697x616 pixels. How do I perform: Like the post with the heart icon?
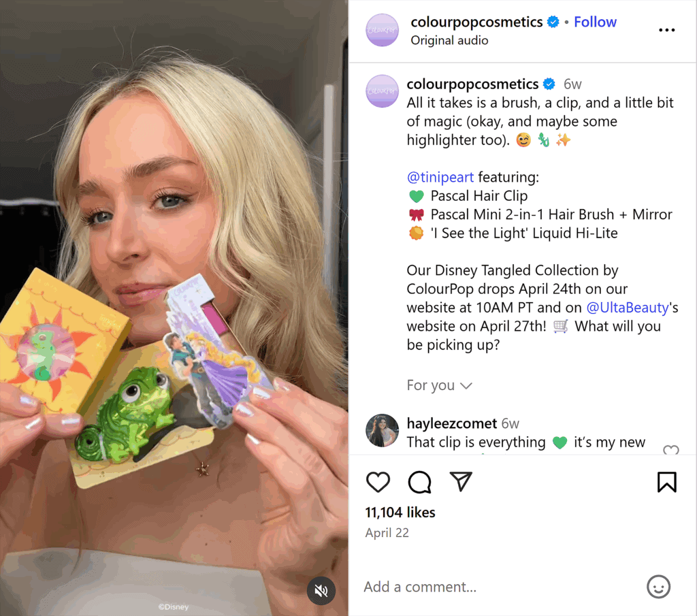pyautogui.click(x=378, y=482)
